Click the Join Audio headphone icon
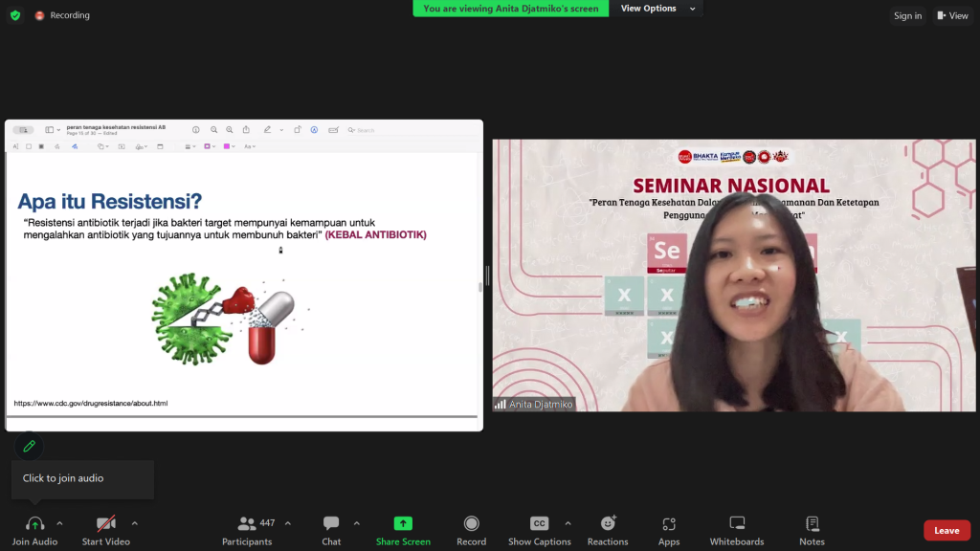 pos(35,523)
